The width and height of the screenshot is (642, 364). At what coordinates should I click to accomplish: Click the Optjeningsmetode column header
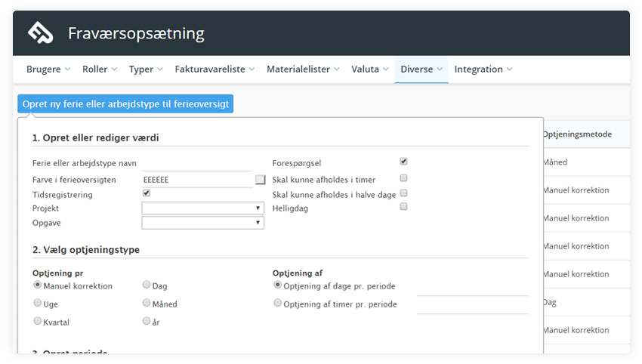pos(577,134)
